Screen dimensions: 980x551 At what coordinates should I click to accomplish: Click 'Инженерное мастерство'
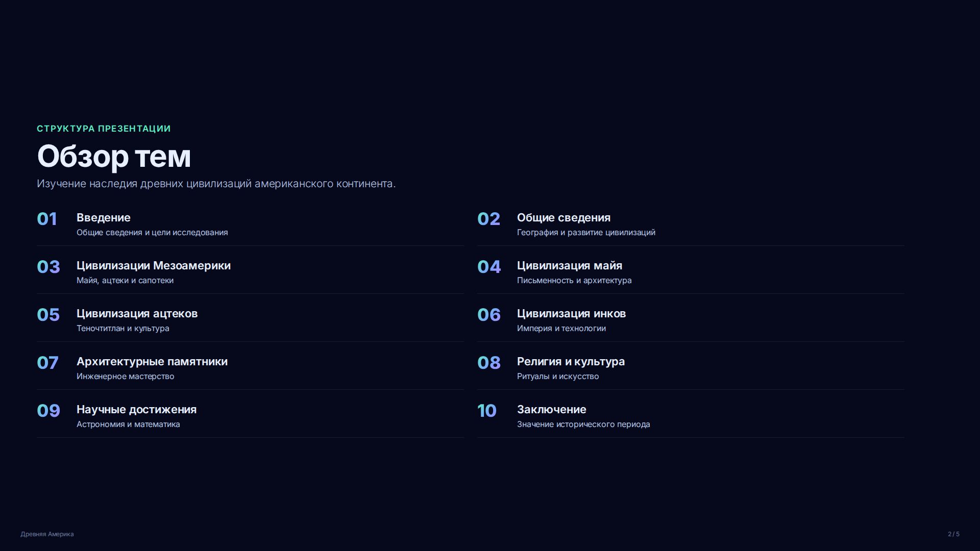(x=126, y=377)
